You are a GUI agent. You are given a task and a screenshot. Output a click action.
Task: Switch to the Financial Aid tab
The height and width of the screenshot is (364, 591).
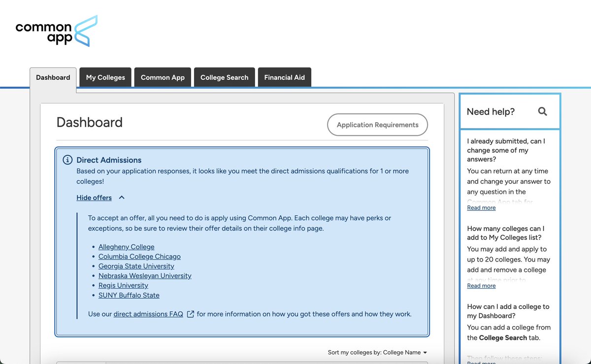pos(284,77)
